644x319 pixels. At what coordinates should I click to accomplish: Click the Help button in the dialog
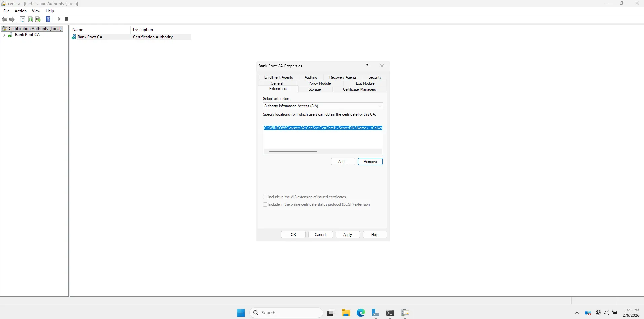point(375,235)
